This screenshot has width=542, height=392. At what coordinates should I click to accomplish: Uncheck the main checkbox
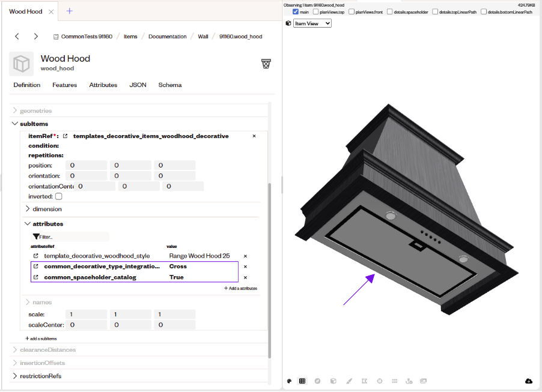click(x=296, y=12)
